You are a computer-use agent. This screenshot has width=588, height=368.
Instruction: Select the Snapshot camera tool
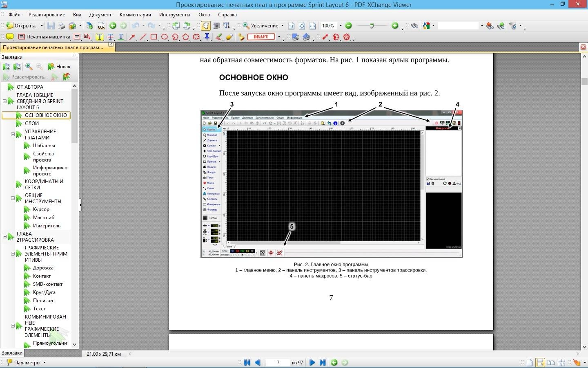tap(216, 26)
